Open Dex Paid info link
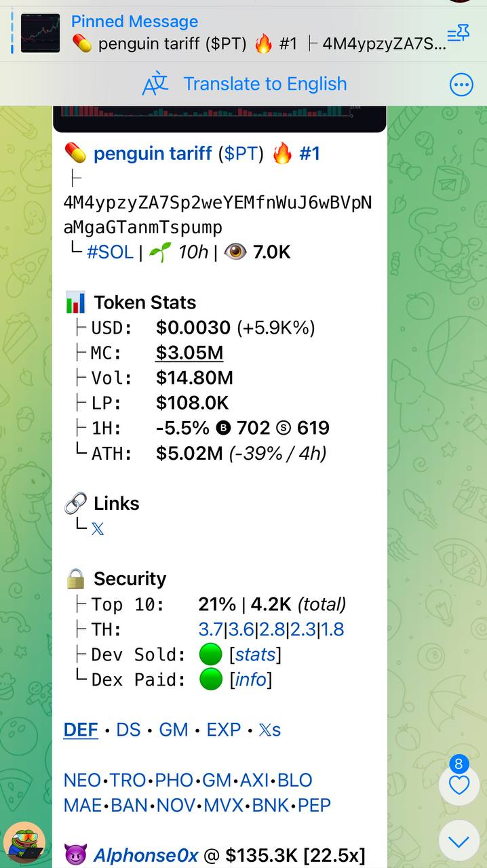This screenshot has height=868, width=487. [x=250, y=679]
